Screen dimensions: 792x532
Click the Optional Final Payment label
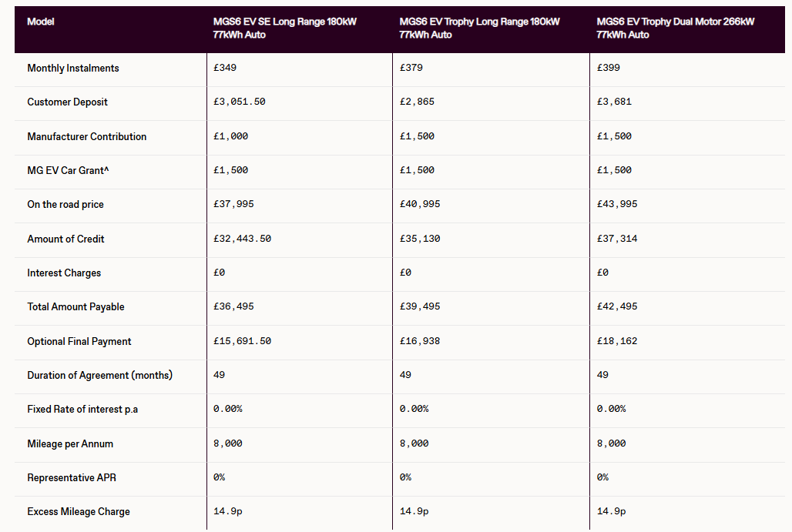click(79, 341)
